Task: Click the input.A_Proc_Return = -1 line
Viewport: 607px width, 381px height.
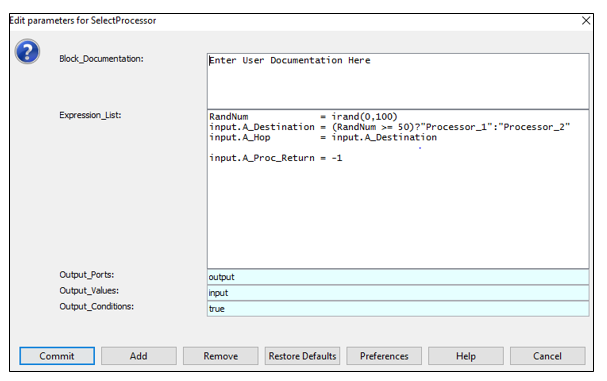Action: pos(276,158)
